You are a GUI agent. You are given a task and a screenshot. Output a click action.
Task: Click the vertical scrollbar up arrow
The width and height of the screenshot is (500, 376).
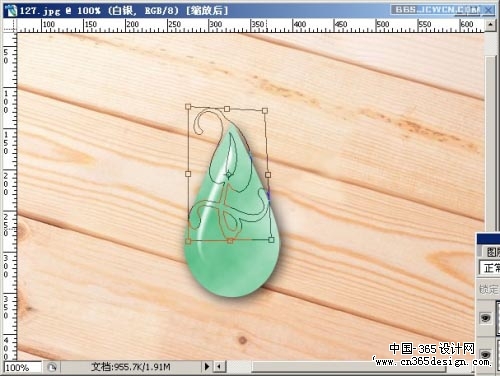(x=490, y=25)
